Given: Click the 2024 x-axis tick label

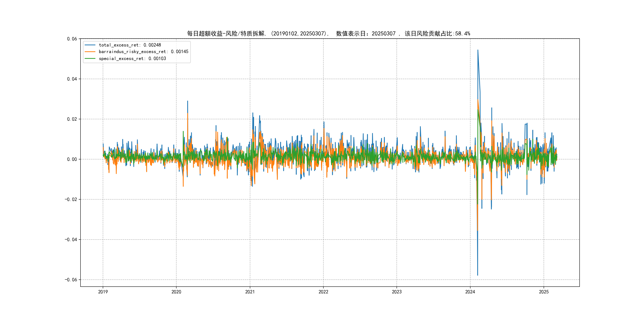Looking at the screenshot, I should point(470,292).
